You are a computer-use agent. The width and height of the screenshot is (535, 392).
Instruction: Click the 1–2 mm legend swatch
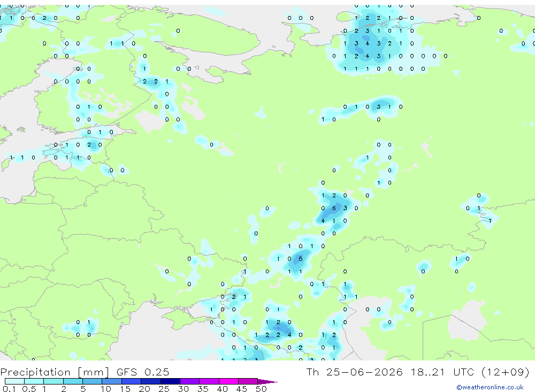pyautogui.click(x=53, y=381)
